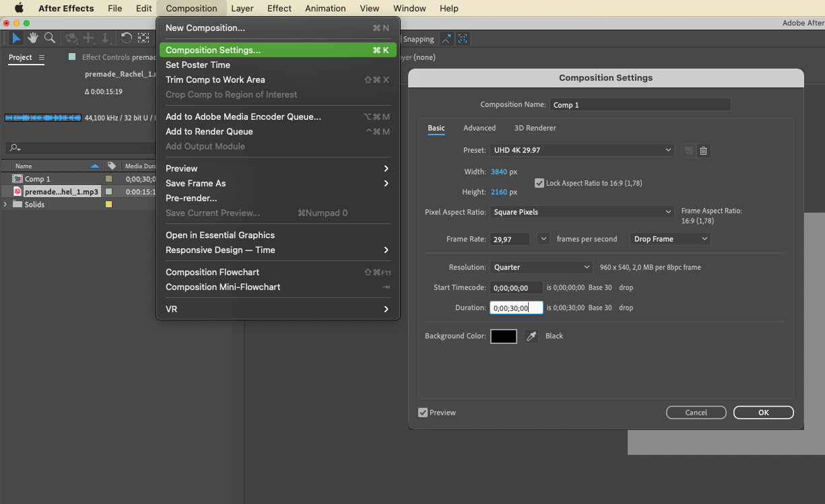Image resolution: width=825 pixels, height=504 pixels.
Task: Click the Composition Name text field
Action: coord(640,105)
